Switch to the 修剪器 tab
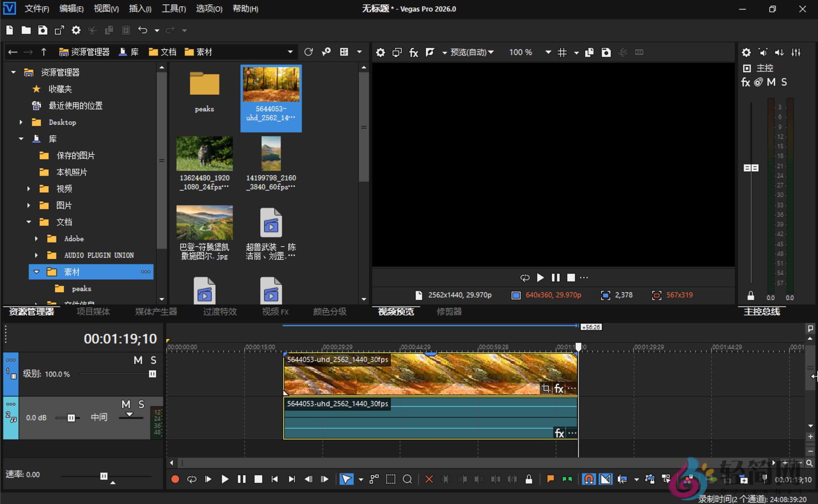 click(x=448, y=312)
